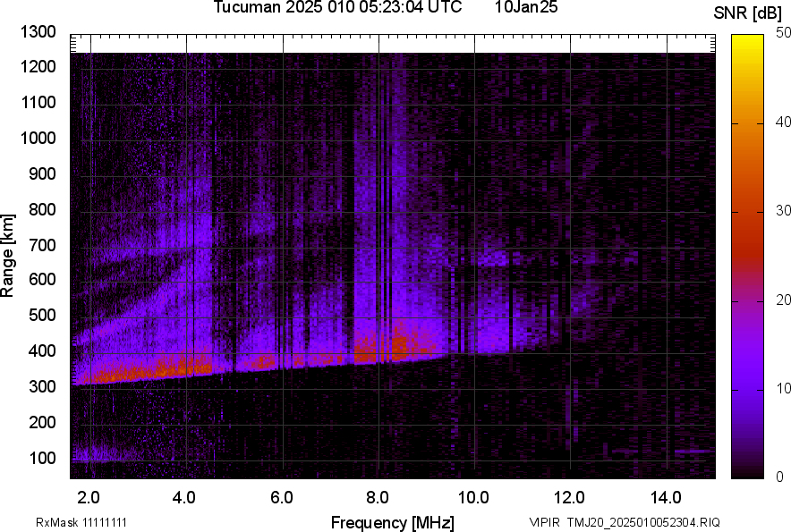Click the colorbar tick label '10'

point(783,389)
